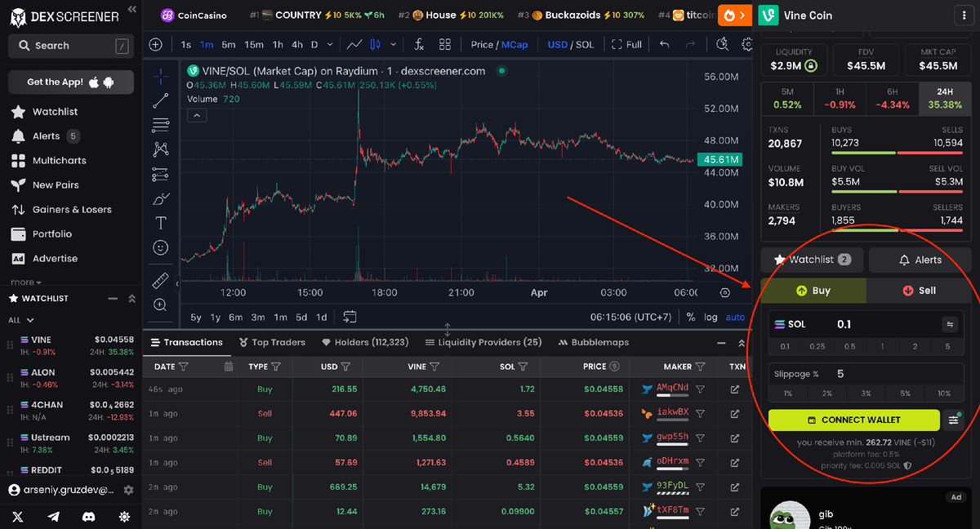Open the X (Twitter) link icon
This screenshot has height=529, width=980.
18,517
